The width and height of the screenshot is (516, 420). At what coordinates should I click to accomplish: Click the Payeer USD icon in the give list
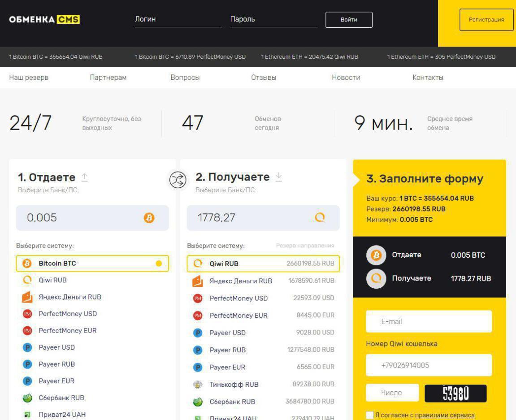click(x=27, y=347)
